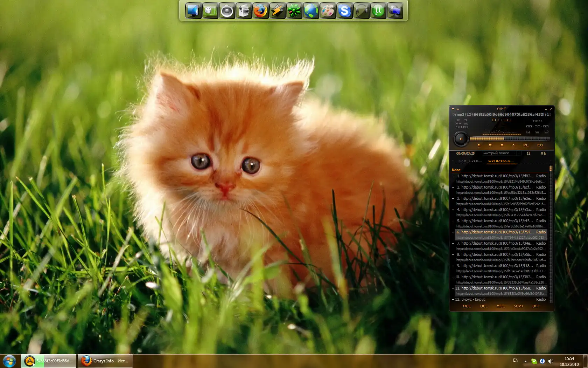Pause playback in AIMP
The height and width of the screenshot is (368, 588).
point(461,139)
